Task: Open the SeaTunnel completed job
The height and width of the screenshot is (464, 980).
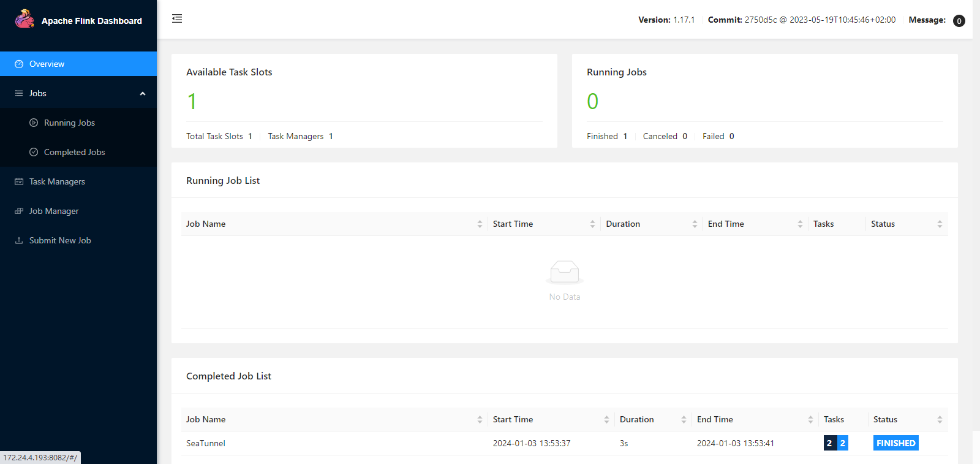Action: pos(206,443)
